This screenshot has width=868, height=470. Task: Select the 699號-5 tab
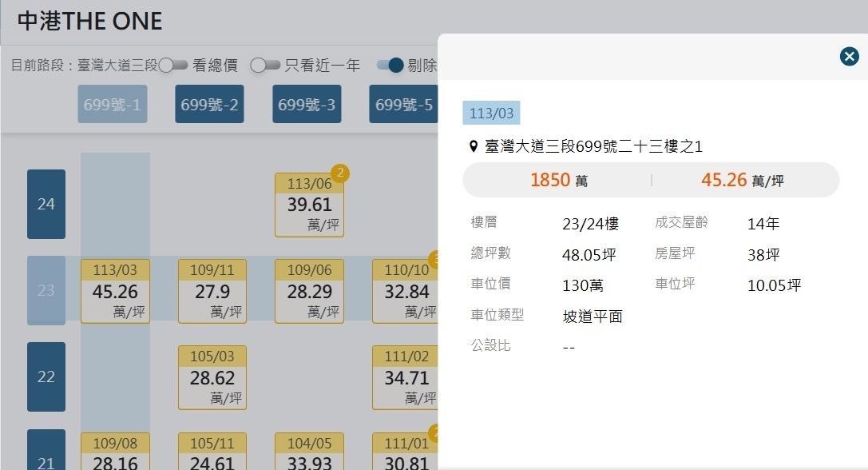pos(404,105)
